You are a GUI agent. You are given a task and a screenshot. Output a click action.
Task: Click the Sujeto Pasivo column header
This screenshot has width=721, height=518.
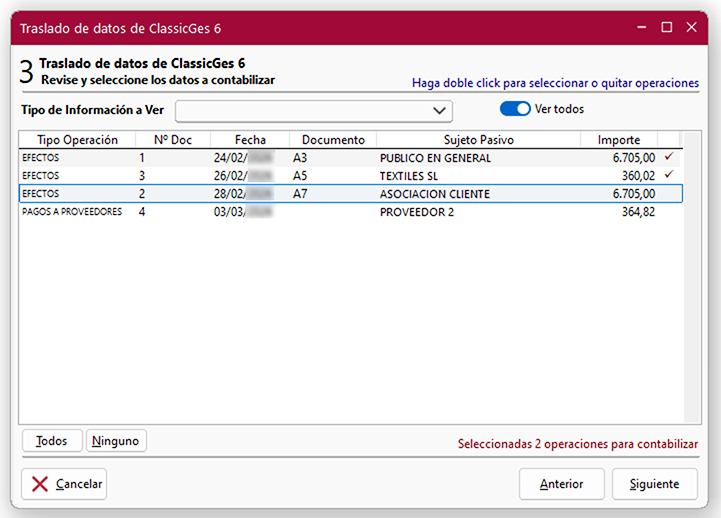click(478, 140)
